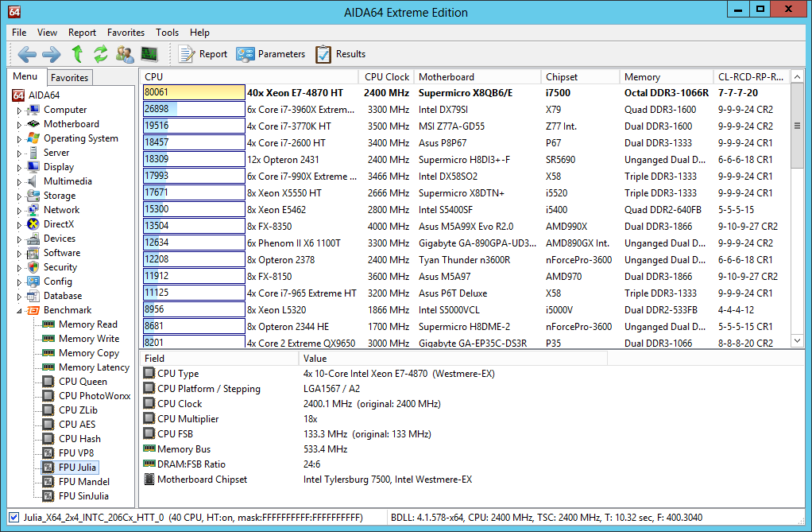Image resolution: width=812 pixels, height=532 pixels.
Task: Expand the Computer tree node
Action: tap(19, 111)
